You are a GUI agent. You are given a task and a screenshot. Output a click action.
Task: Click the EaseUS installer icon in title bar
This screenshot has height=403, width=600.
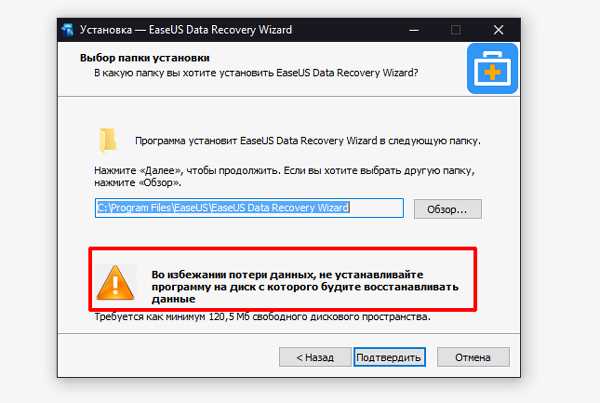tap(67, 30)
